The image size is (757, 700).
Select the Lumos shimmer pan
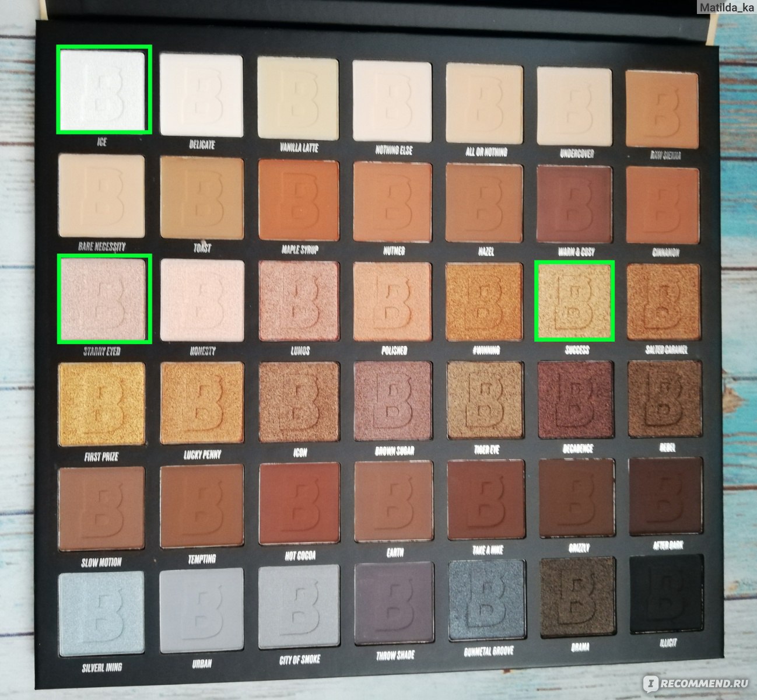tap(299, 301)
